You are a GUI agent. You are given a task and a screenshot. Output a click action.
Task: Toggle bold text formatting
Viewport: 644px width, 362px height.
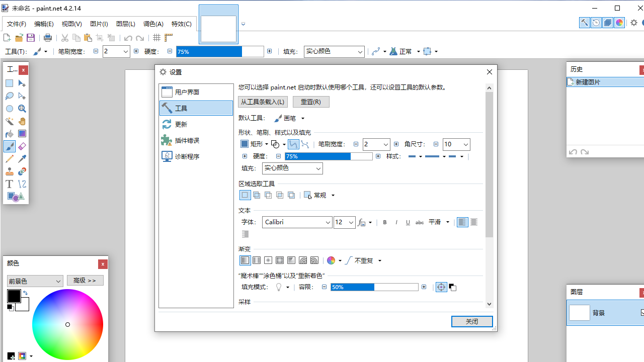point(384,222)
